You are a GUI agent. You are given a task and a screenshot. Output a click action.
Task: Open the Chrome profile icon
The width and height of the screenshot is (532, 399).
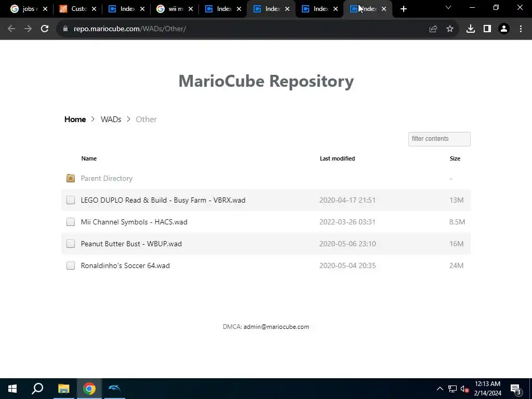point(504,29)
